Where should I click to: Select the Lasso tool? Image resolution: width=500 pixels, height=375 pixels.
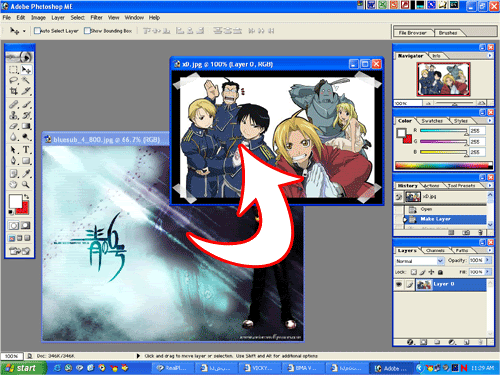click(x=13, y=80)
